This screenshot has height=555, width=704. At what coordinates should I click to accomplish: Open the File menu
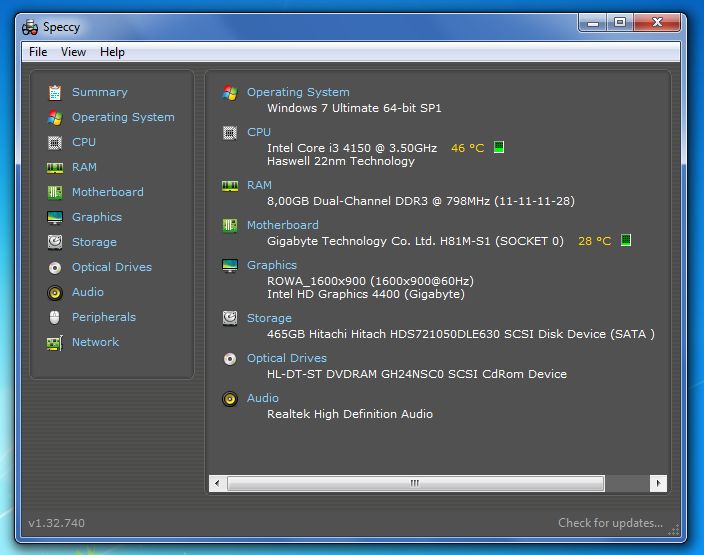38,52
